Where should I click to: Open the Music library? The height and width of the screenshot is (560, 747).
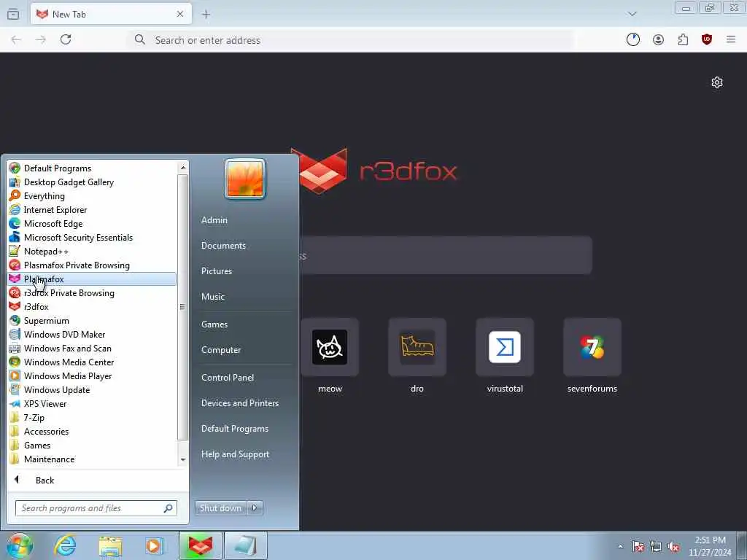click(213, 296)
